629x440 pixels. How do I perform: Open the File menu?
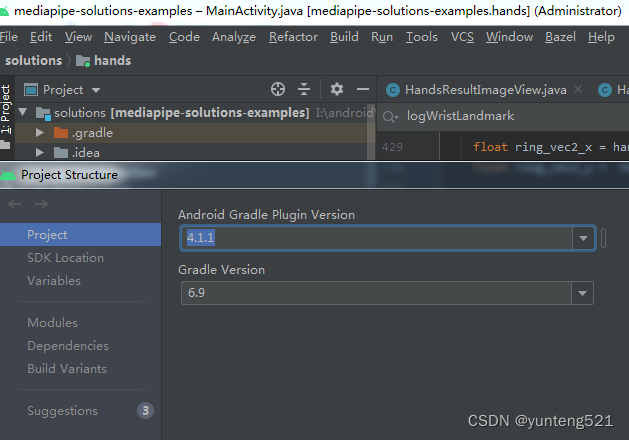[9, 37]
